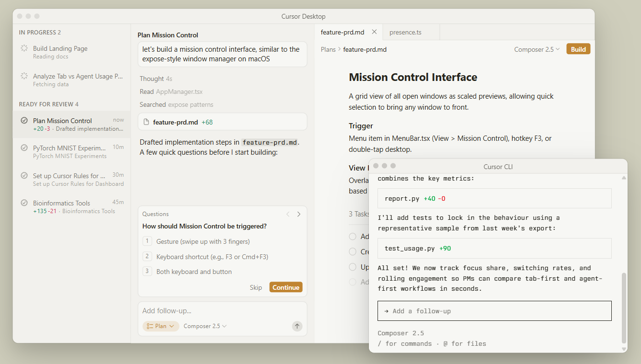Open the Bioinformatics Tools agent
The width and height of the screenshot is (641, 364).
pos(72,207)
